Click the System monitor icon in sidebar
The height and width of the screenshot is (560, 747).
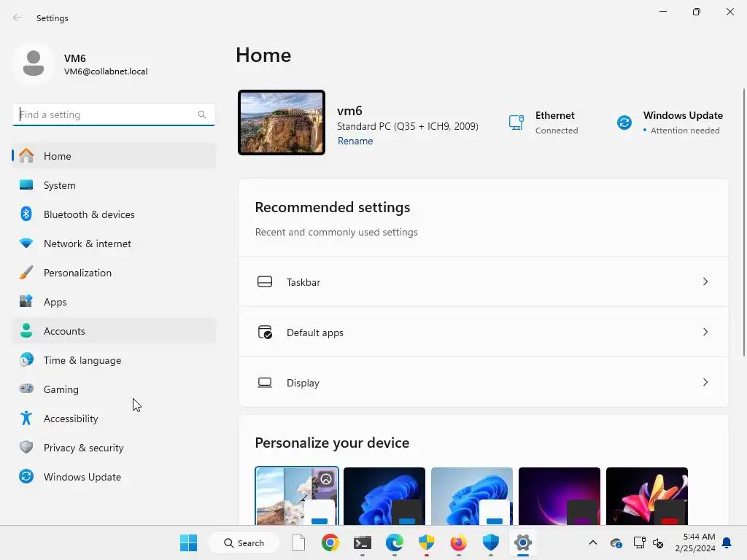coord(26,184)
